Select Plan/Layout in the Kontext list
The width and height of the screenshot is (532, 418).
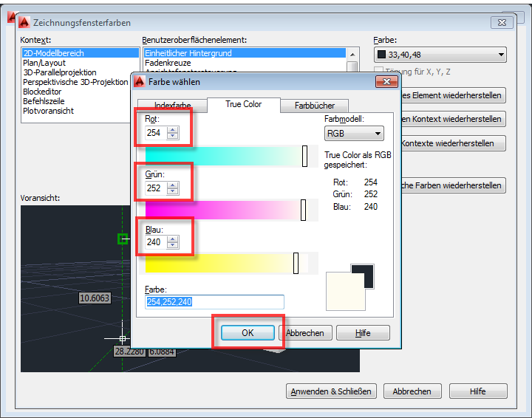(44, 63)
